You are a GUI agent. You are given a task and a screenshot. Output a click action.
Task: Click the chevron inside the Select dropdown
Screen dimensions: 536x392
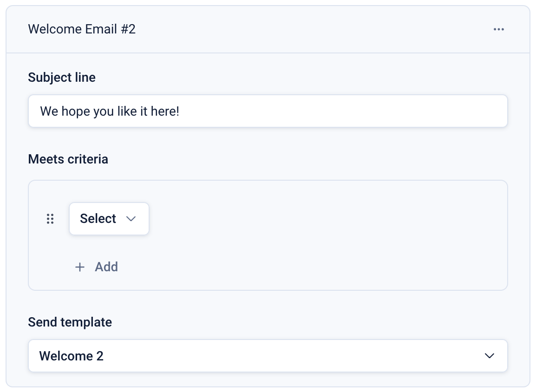[x=131, y=219]
